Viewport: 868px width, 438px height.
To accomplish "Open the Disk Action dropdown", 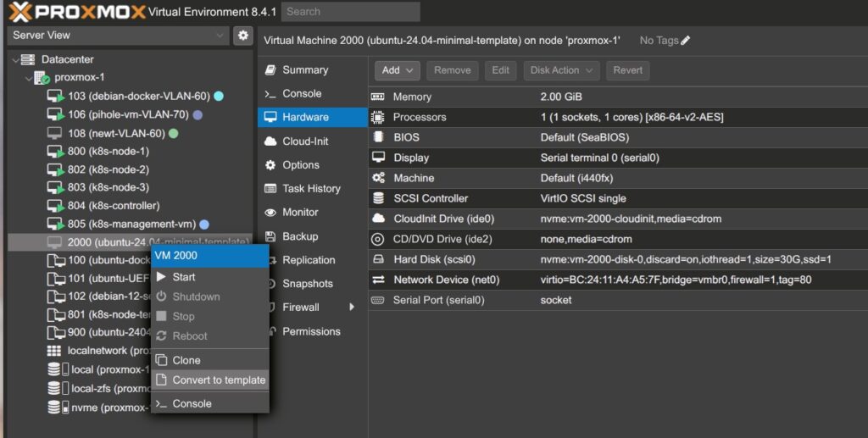I will (x=561, y=70).
